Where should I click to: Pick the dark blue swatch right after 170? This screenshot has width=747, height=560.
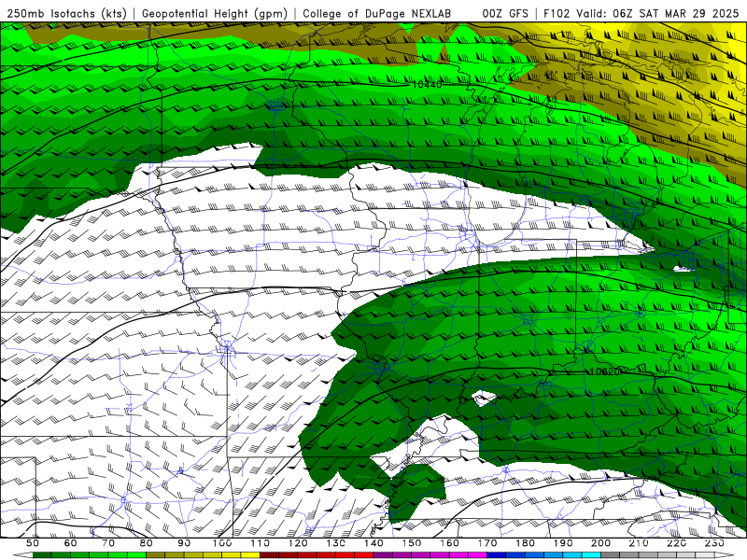496,555
